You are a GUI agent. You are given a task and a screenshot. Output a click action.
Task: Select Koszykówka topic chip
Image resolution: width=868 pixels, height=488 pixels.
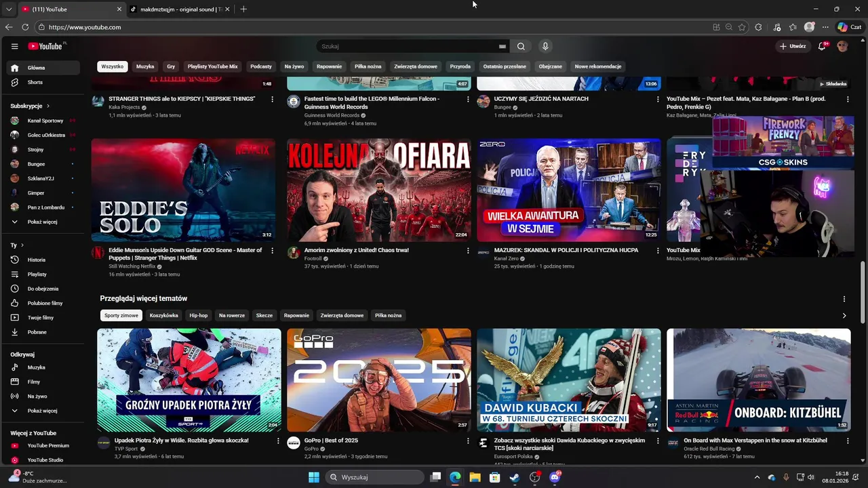click(x=164, y=315)
